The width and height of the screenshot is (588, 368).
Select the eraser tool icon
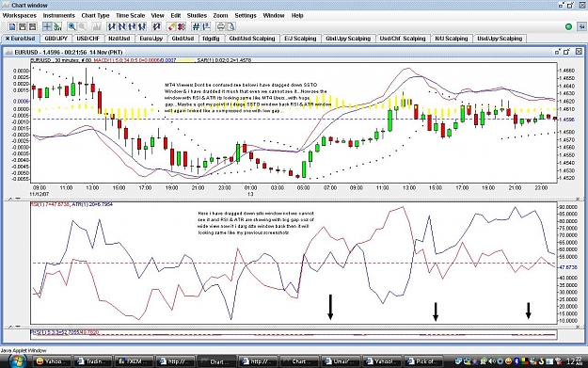pyautogui.click(x=171, y=26)
